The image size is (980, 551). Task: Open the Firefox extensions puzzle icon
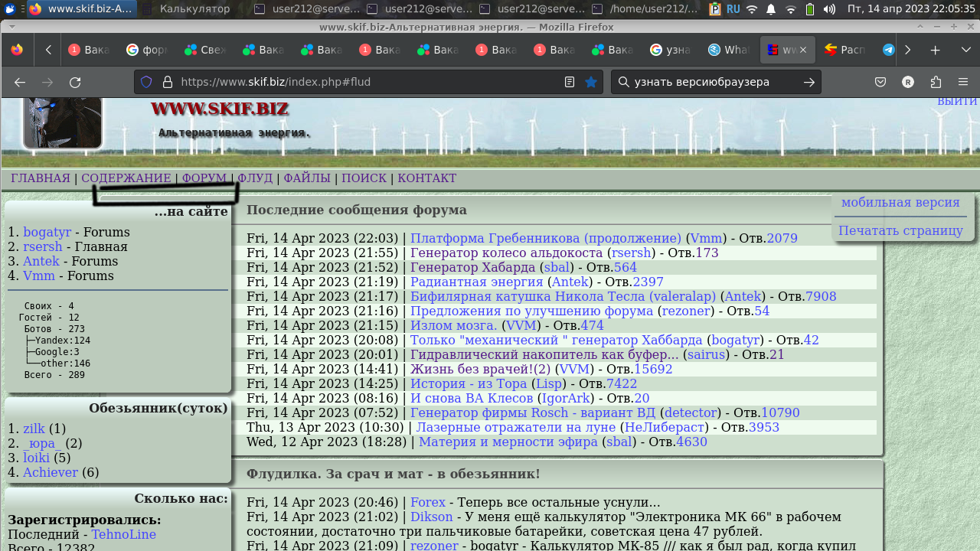936,83
